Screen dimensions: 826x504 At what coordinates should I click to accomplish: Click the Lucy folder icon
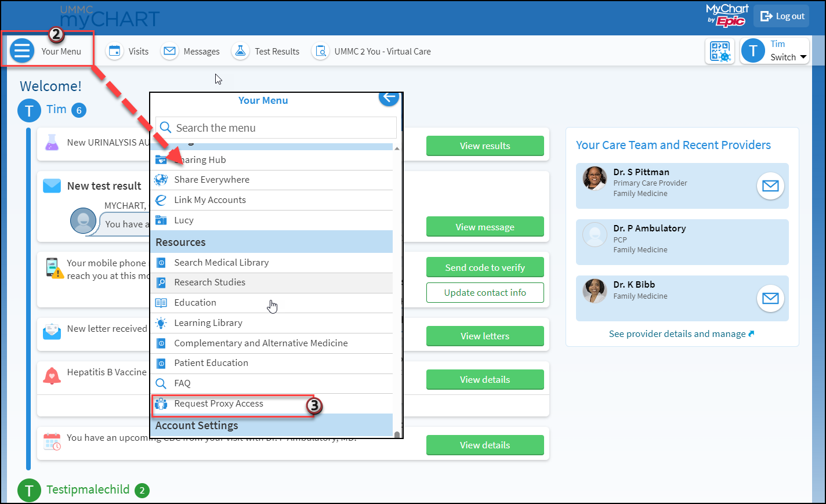coord(161,220)
